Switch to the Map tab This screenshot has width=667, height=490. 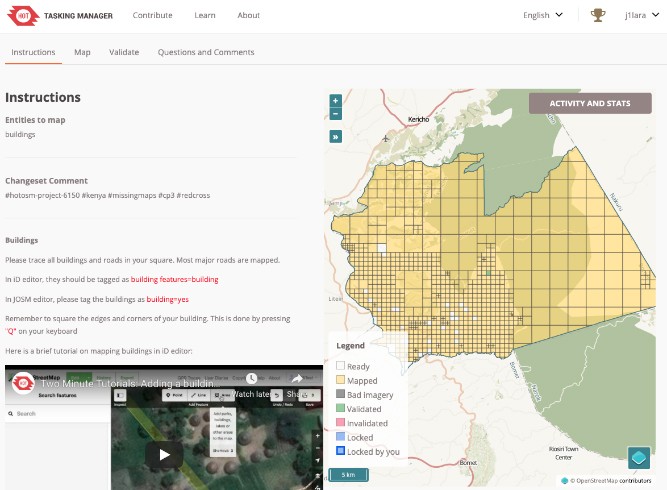82,52
